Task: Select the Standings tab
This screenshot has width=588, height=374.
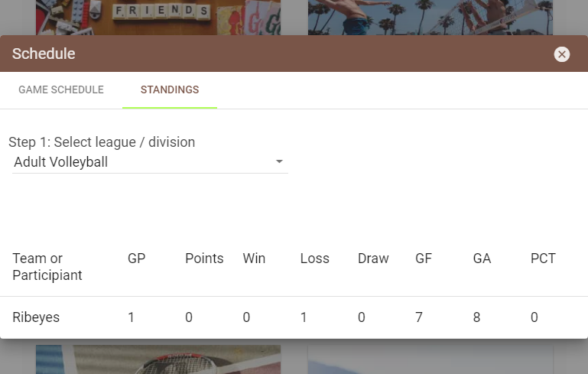Action: 170,90
